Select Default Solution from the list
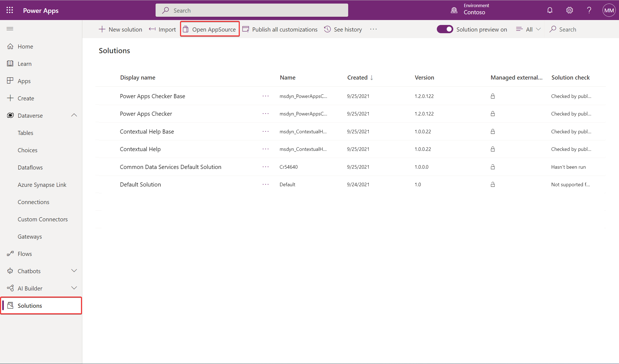 tap(140, 184)
